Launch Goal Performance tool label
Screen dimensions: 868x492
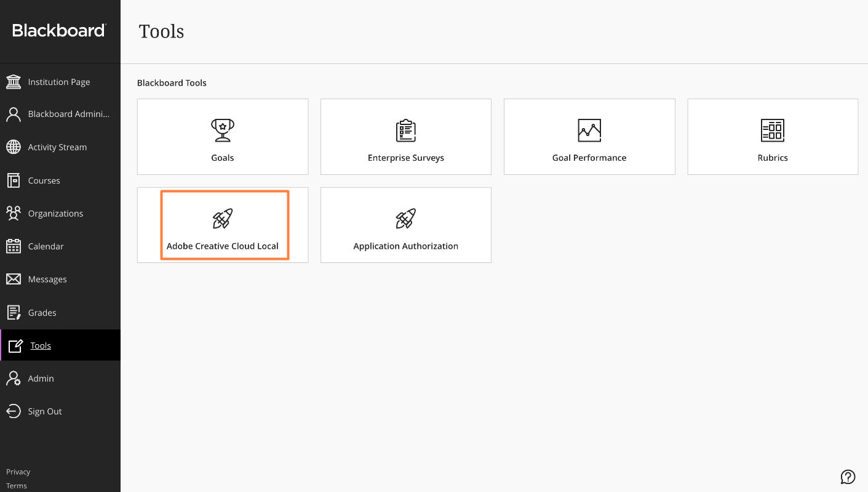589,158
